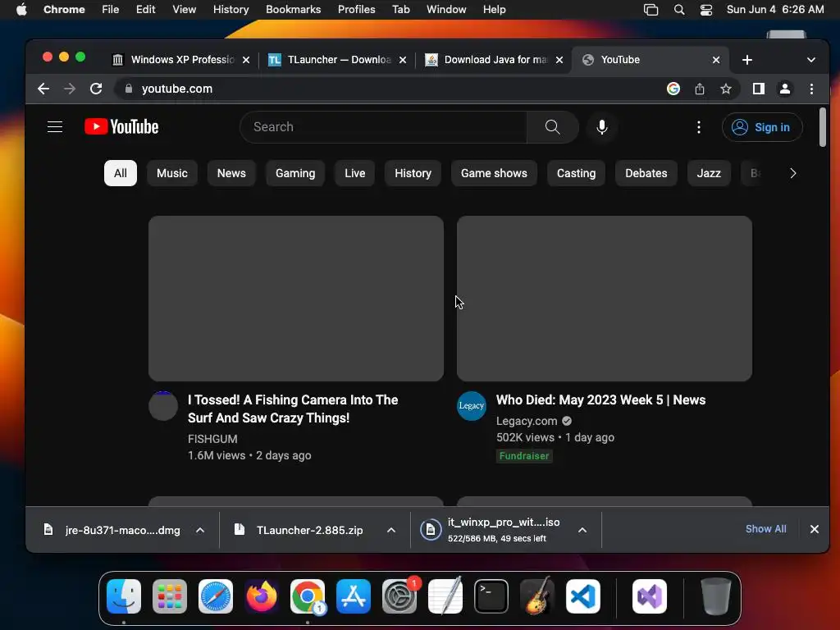Expand options for TLauncher-2.885.zip download

point(391,530)
